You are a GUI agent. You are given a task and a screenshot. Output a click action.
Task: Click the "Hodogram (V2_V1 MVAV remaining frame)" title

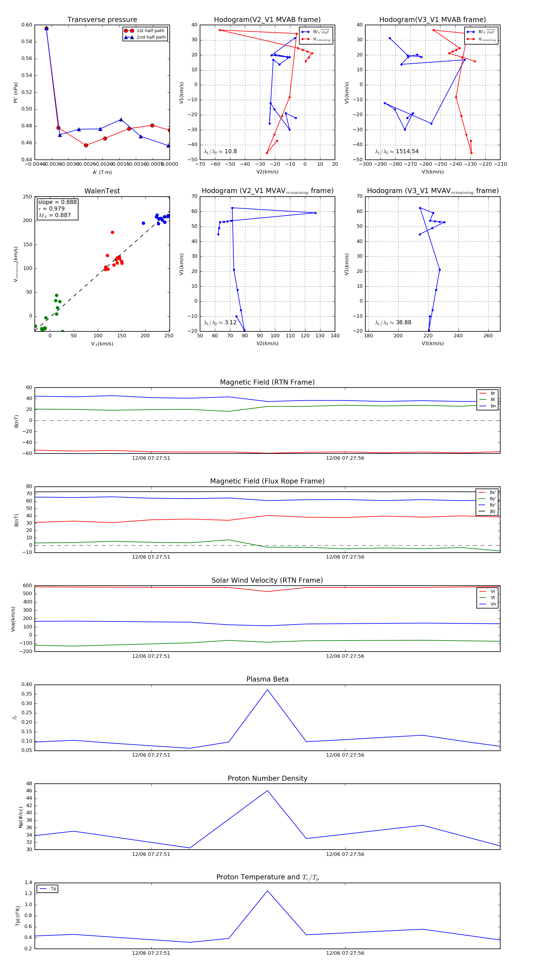coord(267,191)
